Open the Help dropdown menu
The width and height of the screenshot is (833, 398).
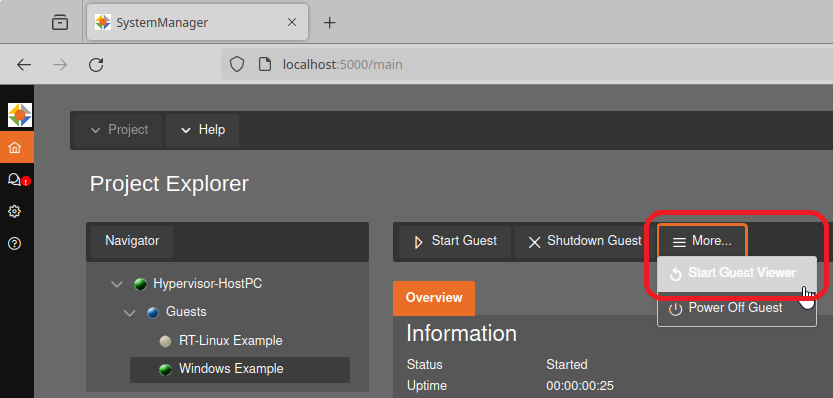[202, 130]
